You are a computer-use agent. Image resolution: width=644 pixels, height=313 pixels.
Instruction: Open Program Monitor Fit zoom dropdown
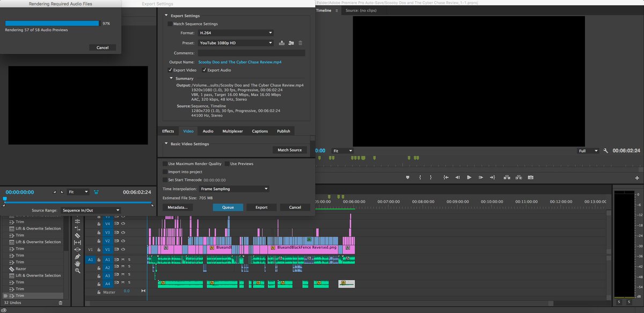tap(342, 151)
